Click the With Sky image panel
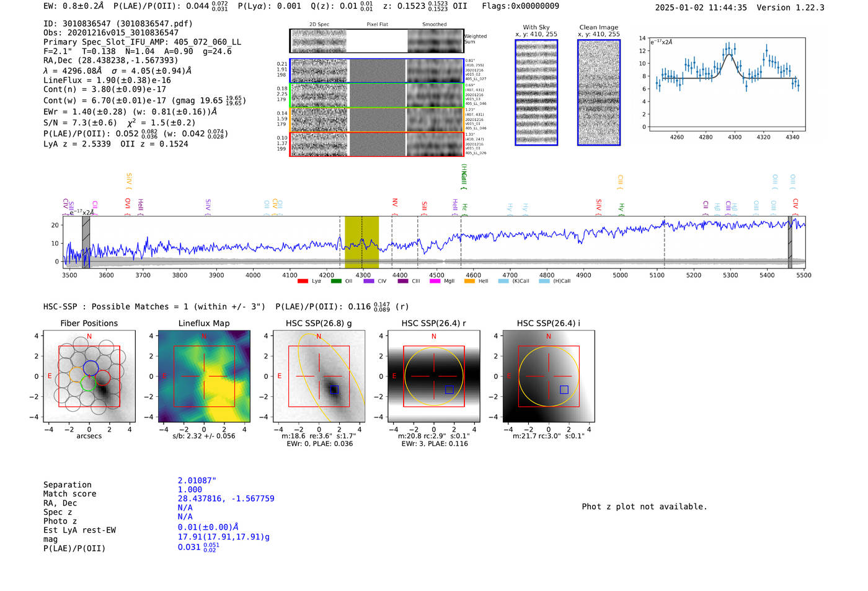 click(x=536, y=92)
